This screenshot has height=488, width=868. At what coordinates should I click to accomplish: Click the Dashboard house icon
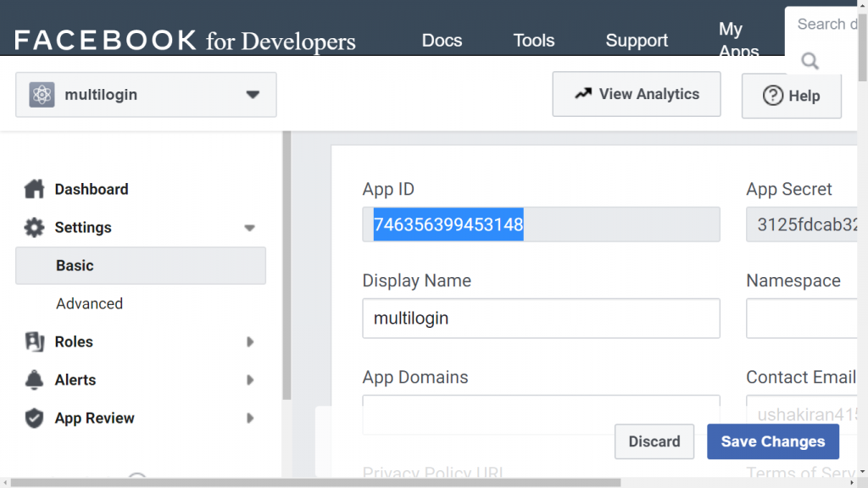click(34, 189)
